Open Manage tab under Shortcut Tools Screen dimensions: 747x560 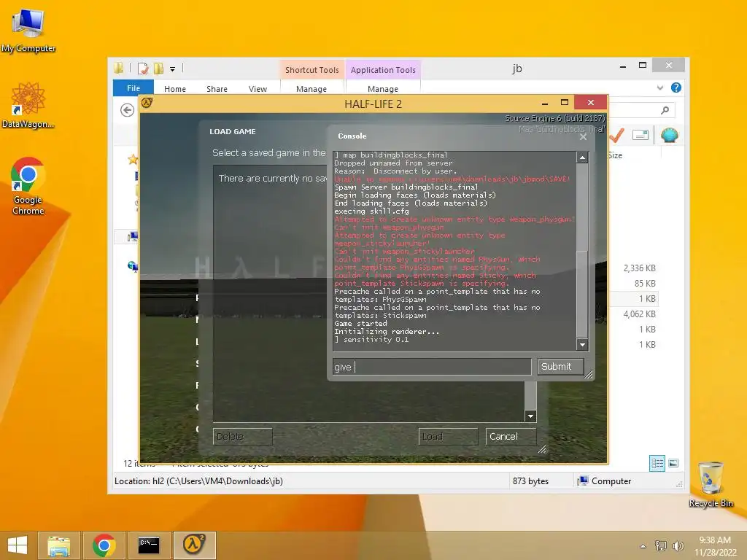pyautogui.click(x=311, y=88)
